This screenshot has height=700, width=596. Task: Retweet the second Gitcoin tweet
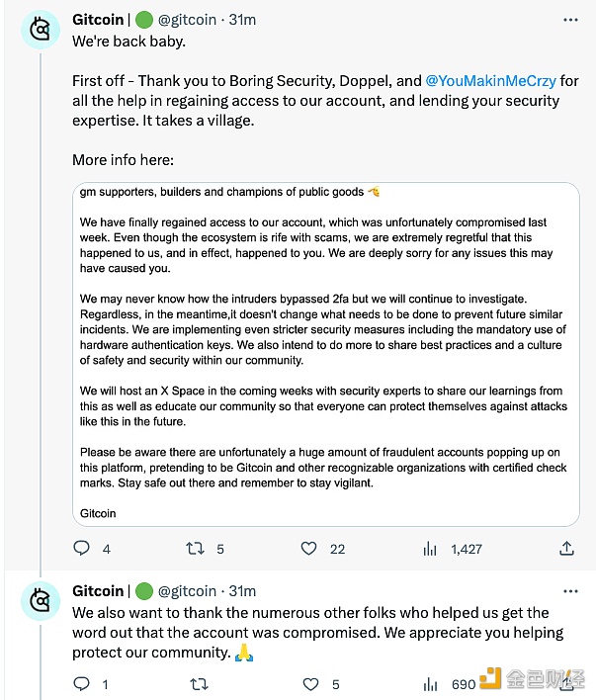coord(199,684)
